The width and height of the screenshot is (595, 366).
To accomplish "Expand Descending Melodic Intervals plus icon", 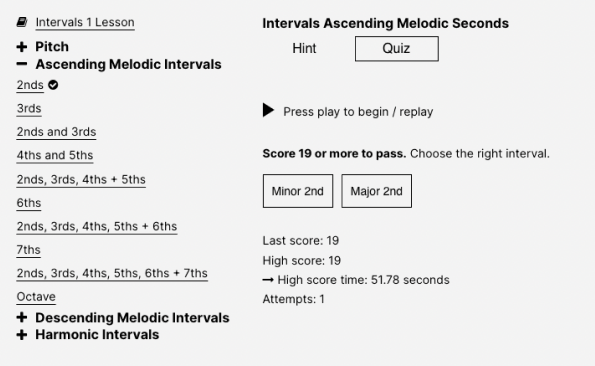I will point(22,317).
